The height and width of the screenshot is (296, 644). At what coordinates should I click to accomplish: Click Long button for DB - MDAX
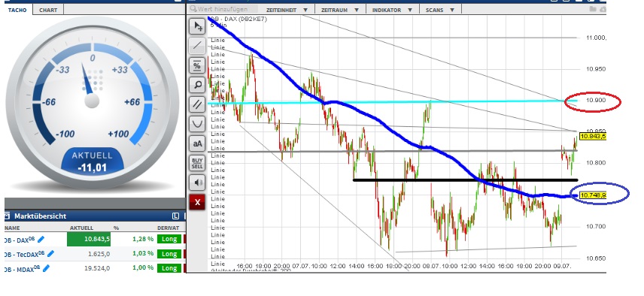[x=169, y=268]
